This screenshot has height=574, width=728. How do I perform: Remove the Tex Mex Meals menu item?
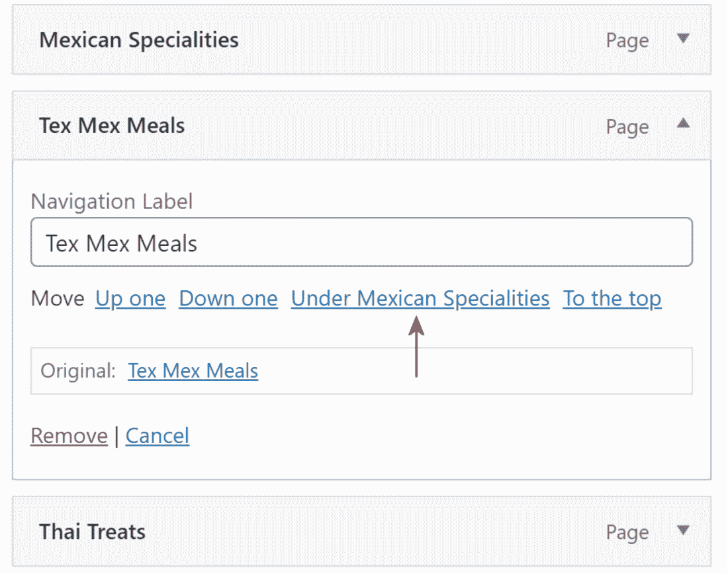69,436
